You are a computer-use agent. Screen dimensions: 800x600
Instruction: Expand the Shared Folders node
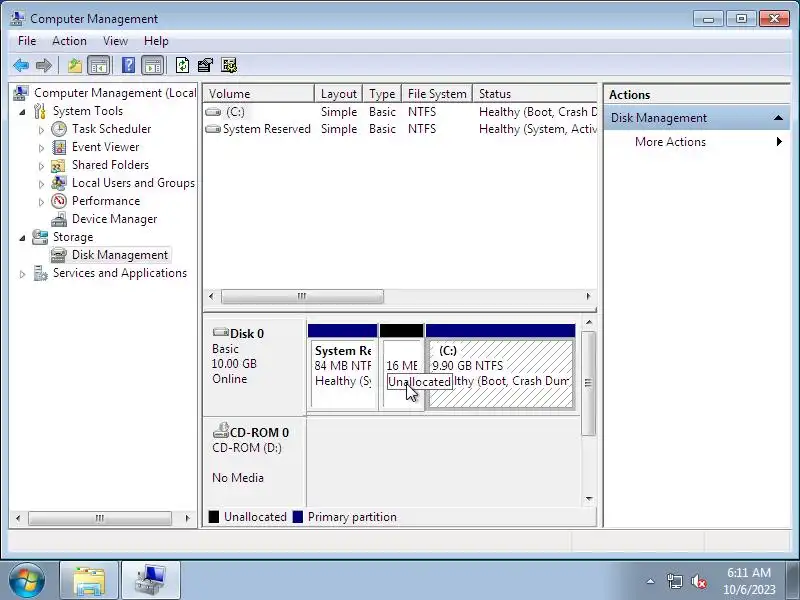pos(41,166)
